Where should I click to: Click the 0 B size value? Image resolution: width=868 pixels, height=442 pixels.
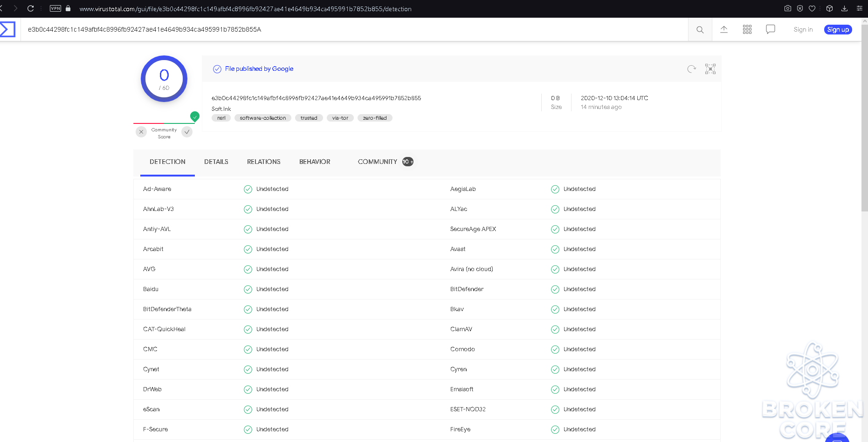(555, 98)
